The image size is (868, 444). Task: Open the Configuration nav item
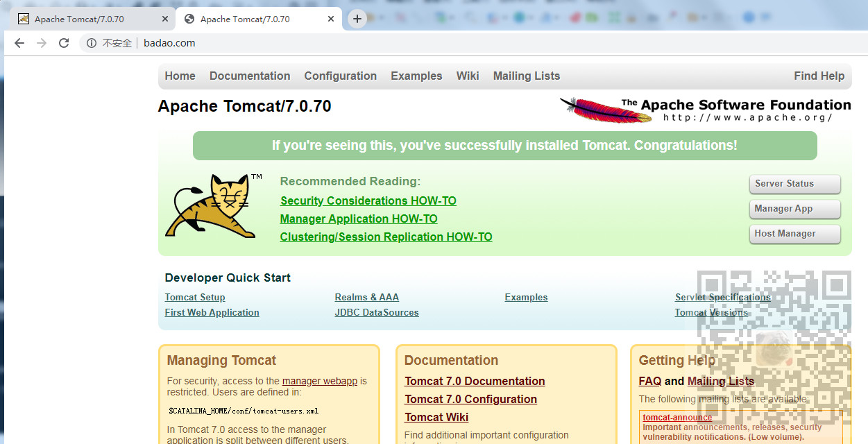(x=341, y=76)
